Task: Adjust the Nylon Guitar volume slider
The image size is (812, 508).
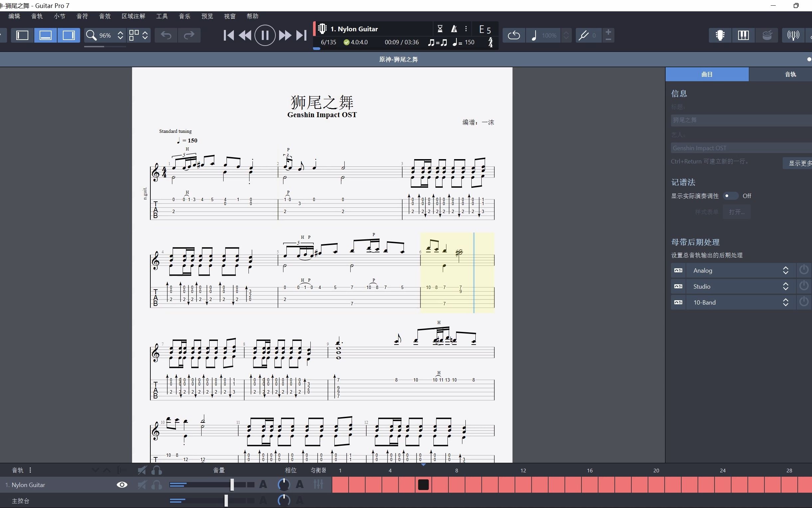Action: click(232, 485)
